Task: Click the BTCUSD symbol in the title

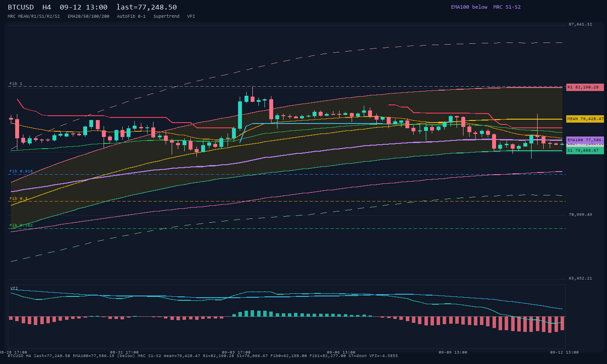Action: tap(21, 7)
